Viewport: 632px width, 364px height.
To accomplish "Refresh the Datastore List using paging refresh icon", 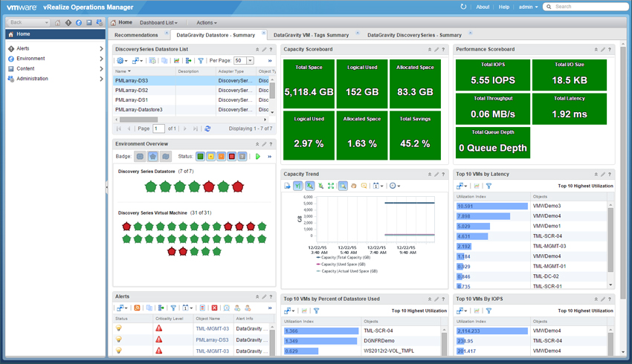I will coord(207,129).
